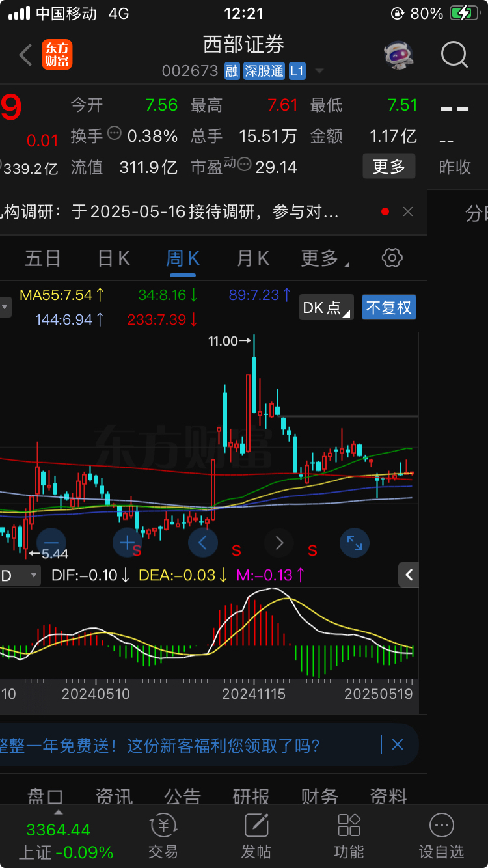Switch to the 日K chart tab
The height and width of the screenshot is (868, 488).
tap(114, 258)
